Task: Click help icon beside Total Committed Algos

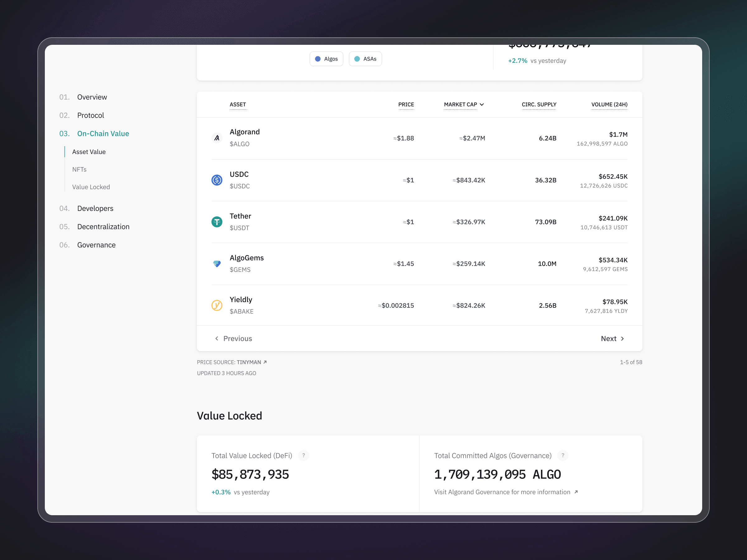Action: 563,455
